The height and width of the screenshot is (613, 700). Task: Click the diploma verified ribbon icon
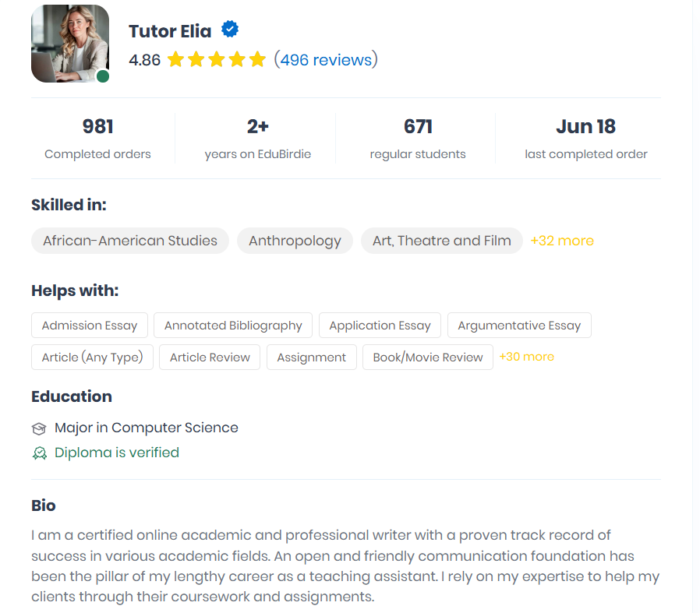[x=39, y=453]
